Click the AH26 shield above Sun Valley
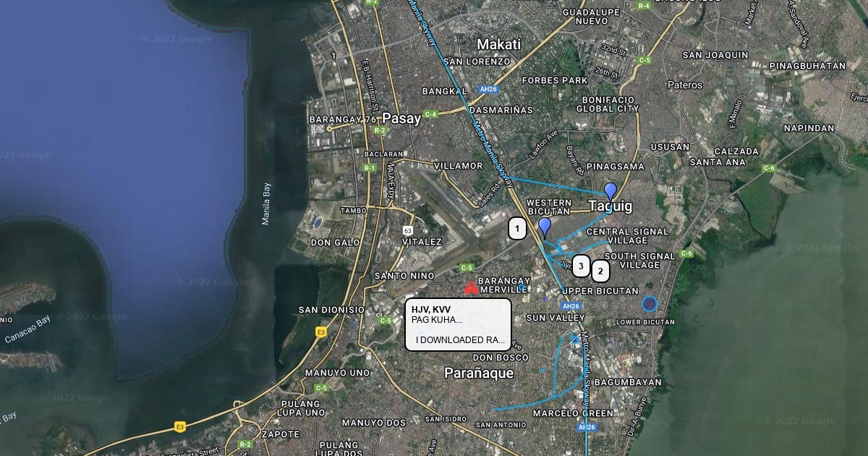The image size is (868, 456). pos(571,306)
